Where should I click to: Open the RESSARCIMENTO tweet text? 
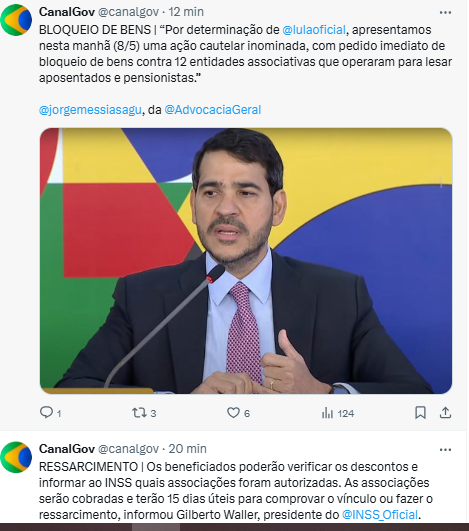coord(236,491)
